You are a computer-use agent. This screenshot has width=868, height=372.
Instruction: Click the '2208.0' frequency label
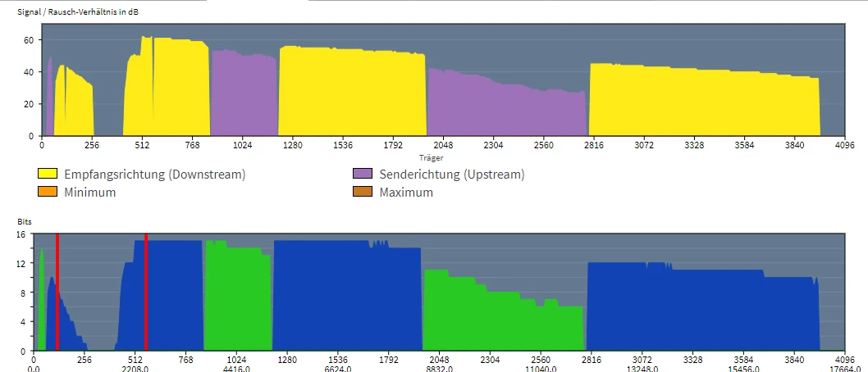[x=135, y=369]
